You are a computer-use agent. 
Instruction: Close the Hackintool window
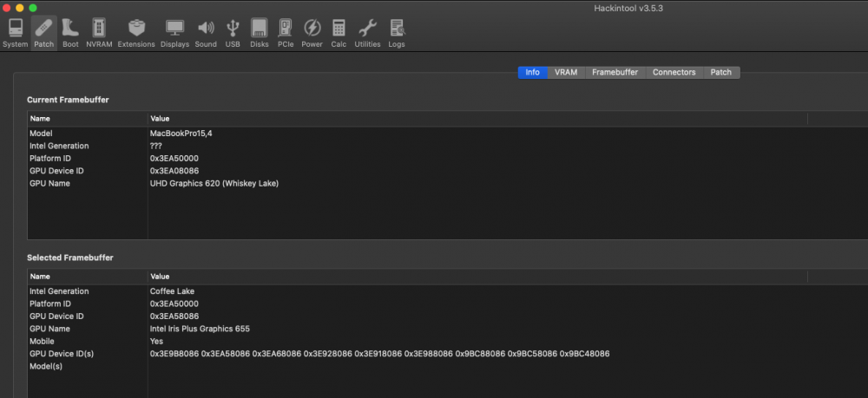click(x=7, y=8)
